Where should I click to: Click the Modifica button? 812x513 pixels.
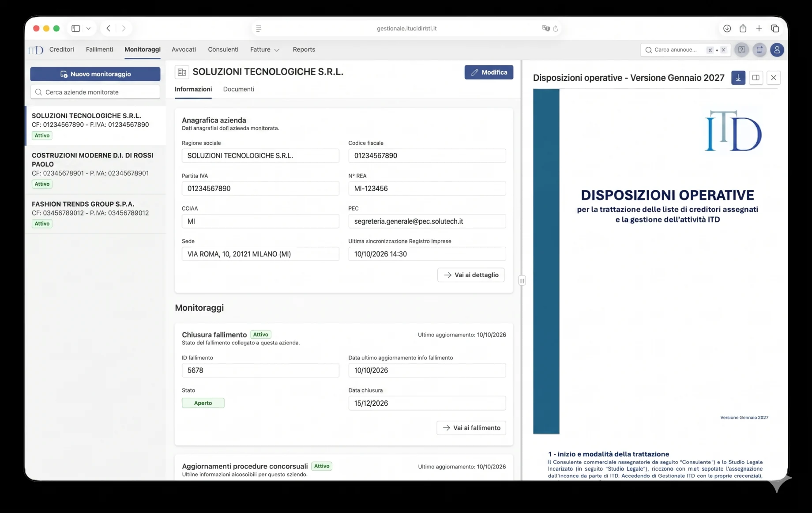tap(489, 72)
